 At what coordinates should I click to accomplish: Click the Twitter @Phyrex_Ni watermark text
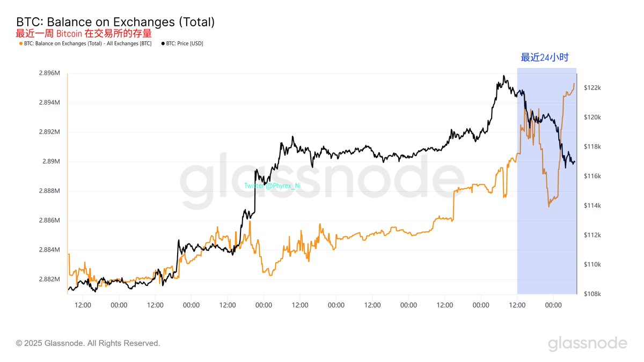(x=273, y=186)
